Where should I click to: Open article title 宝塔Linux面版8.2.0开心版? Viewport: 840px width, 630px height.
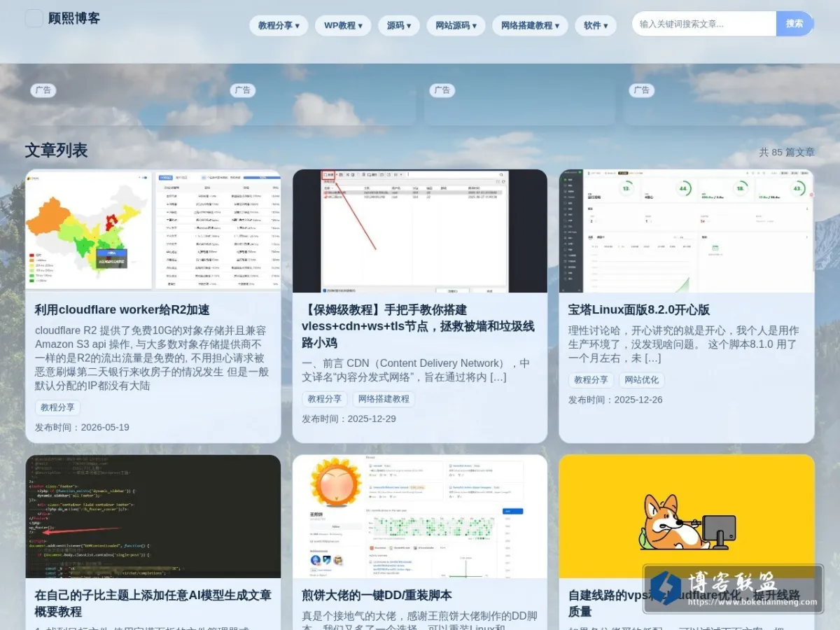point(638,309)
